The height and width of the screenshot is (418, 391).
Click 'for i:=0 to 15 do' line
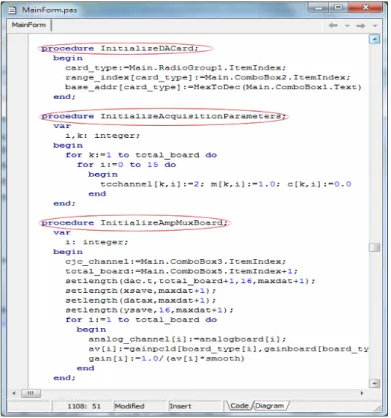[x=126, y=165]
